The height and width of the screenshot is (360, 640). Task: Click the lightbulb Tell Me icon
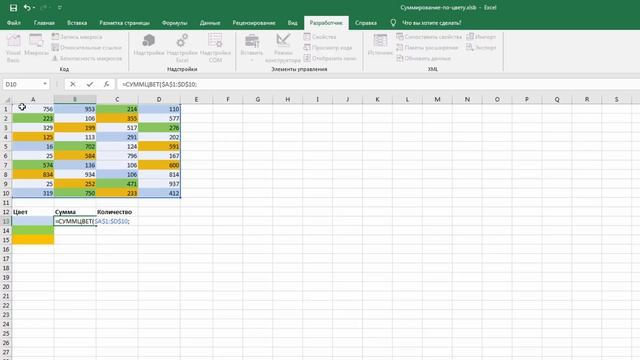(393, 23)
